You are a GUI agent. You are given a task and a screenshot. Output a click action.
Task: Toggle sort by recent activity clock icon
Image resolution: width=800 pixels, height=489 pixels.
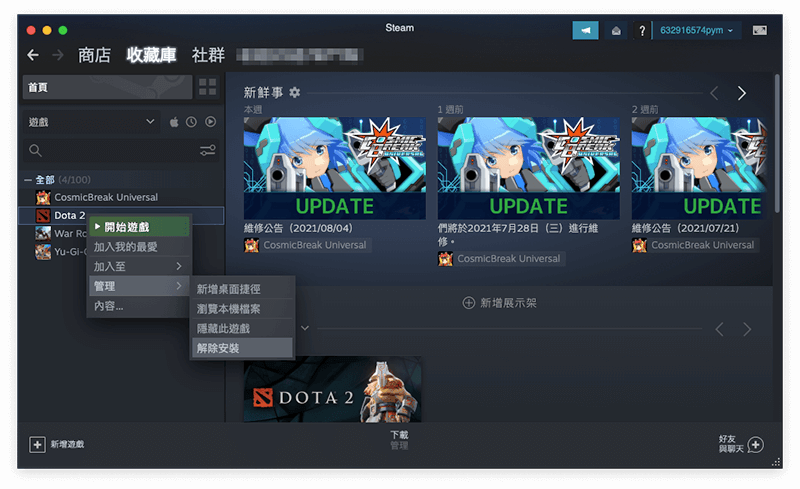click(x=191, y=122)
